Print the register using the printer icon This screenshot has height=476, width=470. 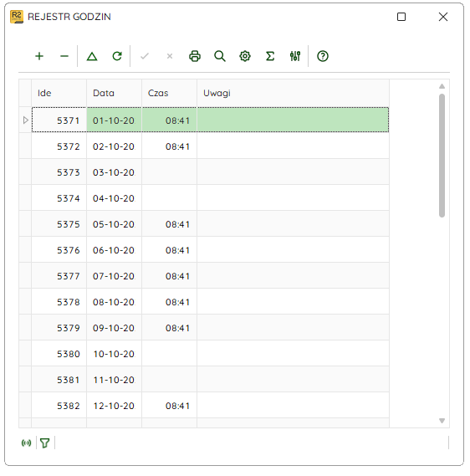click(195, 56)
